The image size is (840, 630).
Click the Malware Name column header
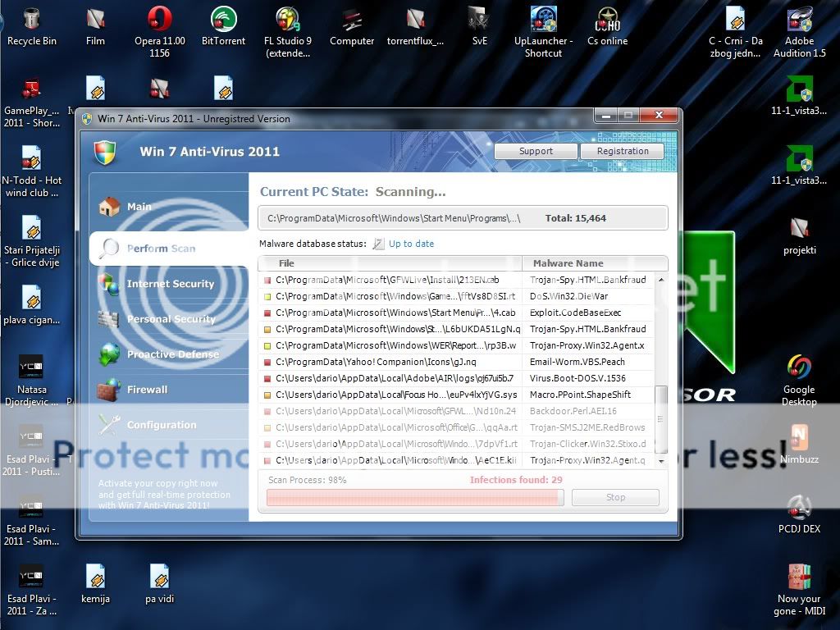click(x=595, y=263)
